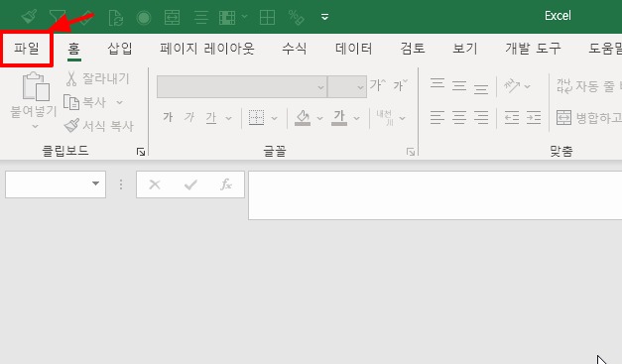
Task: Click the enter checkmark in formula bar
Action: tap(190, 184)
